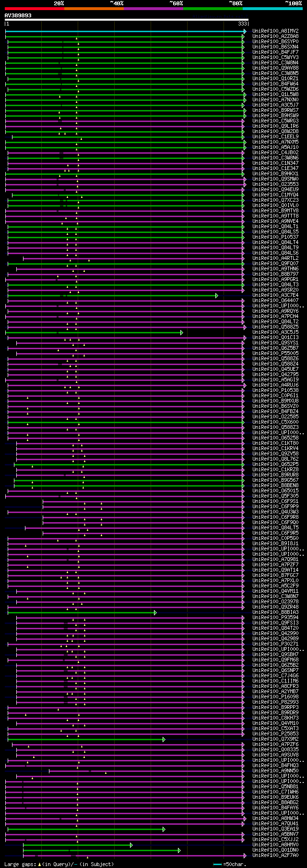The image size is (307, 868).
Task: Select label UniRef100_C1EEL9
Action: coord(275,137)
